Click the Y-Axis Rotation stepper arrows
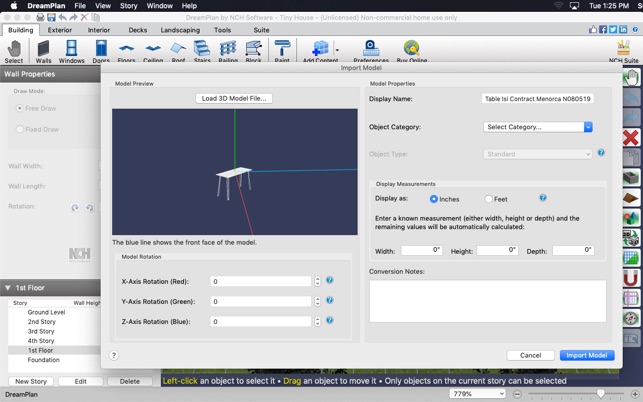The height and width of the screenshot is (402, 643). pos(318,301)
